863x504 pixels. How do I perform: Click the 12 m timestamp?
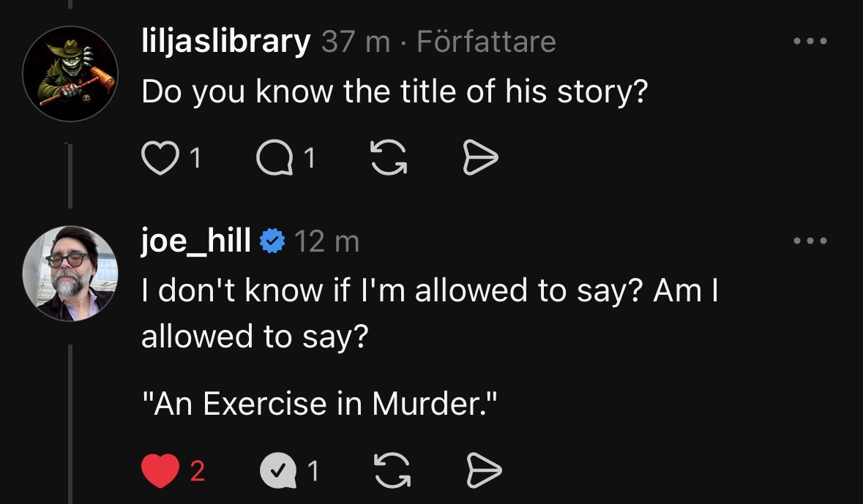pyautogui.click(x=326, y=241)
